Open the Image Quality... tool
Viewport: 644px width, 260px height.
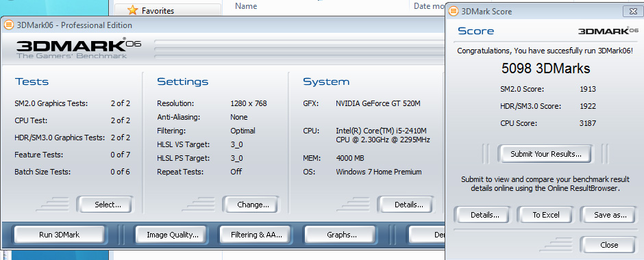173,235
